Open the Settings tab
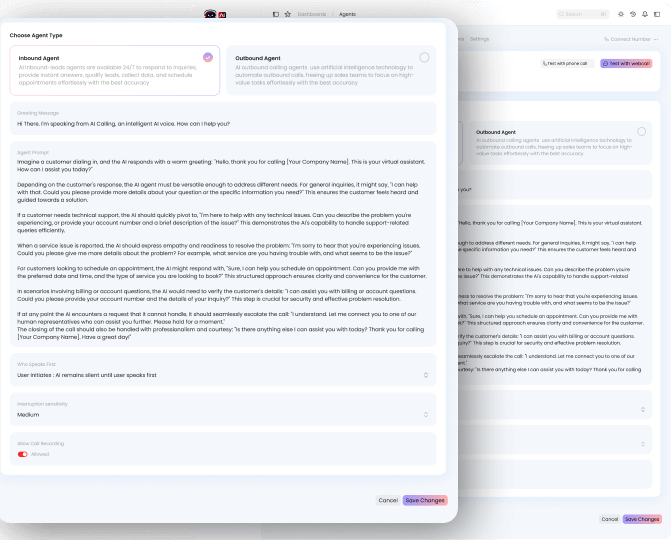Image resolution: width=671 pixels, height=540 pixels. (x=479, y=39)
